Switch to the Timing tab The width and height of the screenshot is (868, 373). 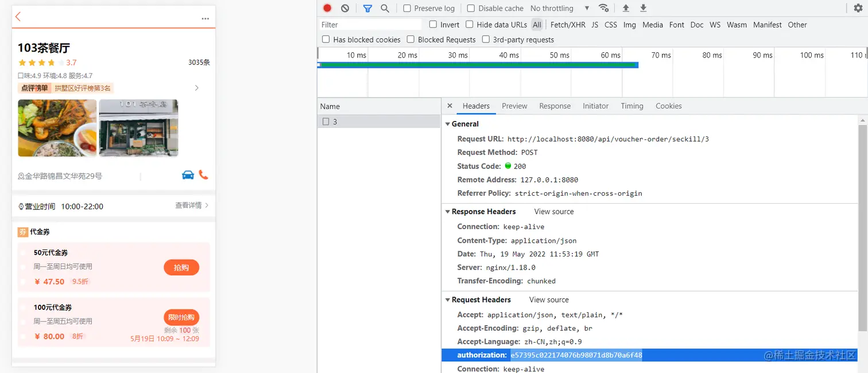pyautogui.click(x=631, y=106)
